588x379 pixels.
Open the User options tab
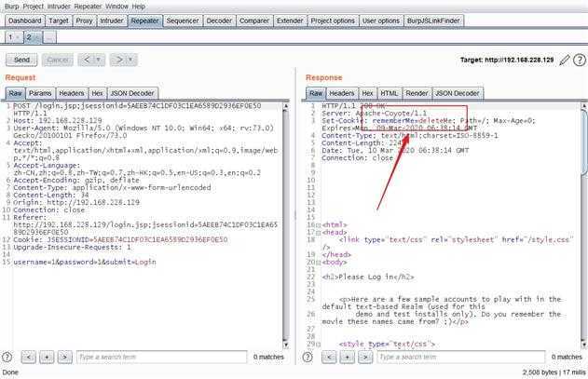click(x=381, y=21)
